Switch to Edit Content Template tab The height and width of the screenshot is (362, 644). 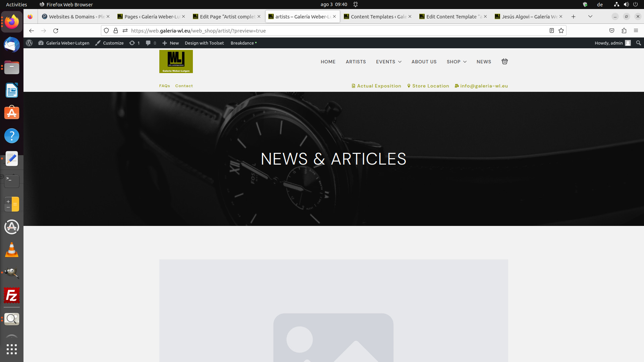[451, 16]
